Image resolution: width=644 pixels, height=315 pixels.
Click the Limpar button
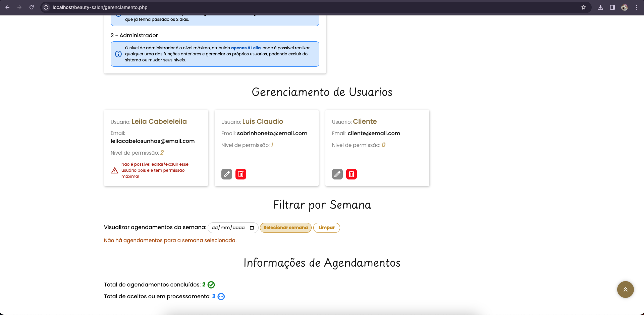tap(327, 228)
